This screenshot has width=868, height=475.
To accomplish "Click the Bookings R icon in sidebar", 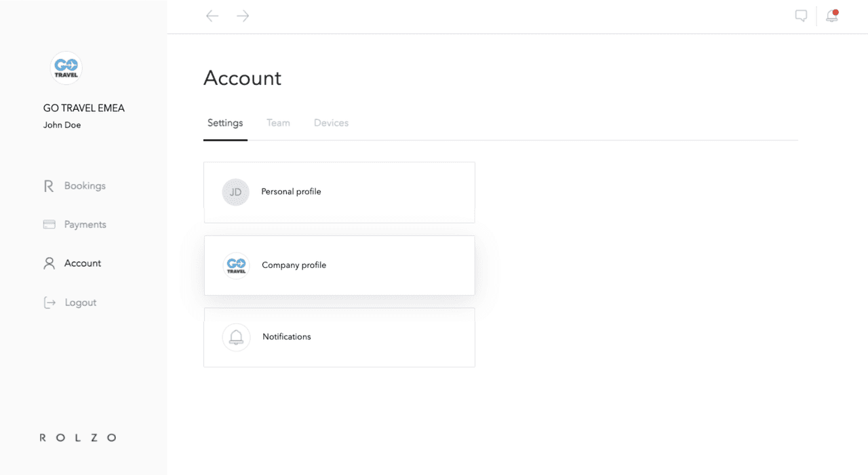I will (49, 186).
